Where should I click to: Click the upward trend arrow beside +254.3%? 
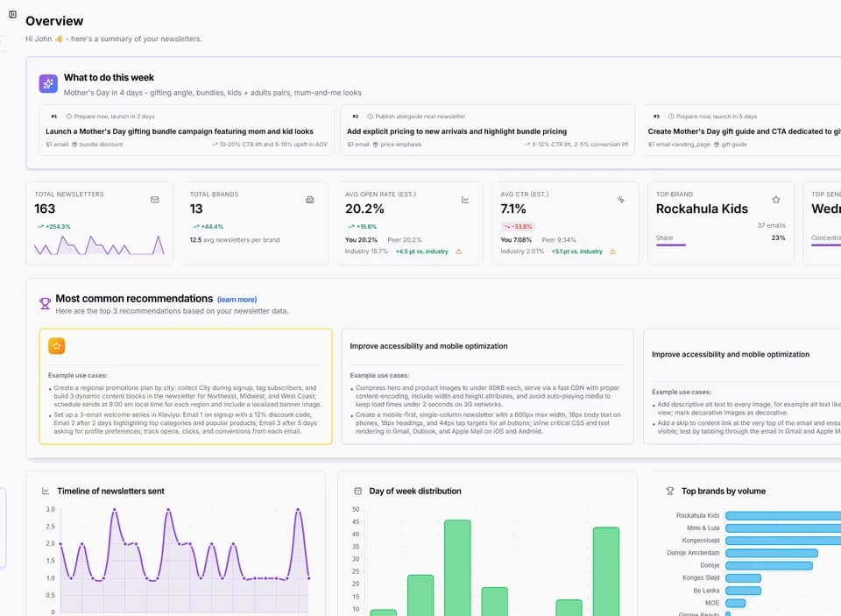click(40, 227)
